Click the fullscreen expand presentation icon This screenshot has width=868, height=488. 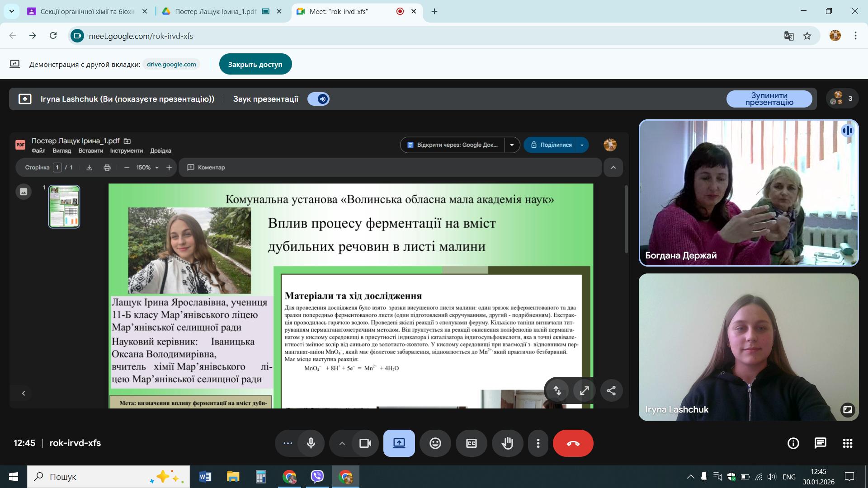(x=584, y=391)
